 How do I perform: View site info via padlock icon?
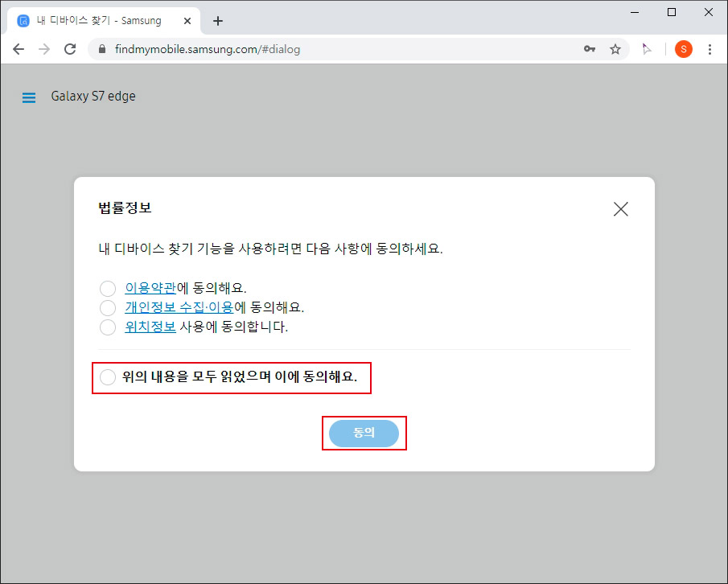point(103,49)
